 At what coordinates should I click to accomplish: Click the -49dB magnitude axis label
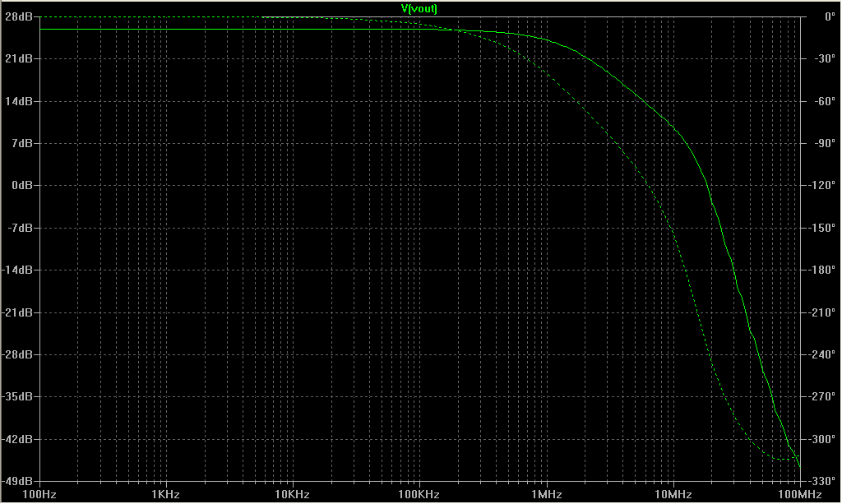[17, 481]
